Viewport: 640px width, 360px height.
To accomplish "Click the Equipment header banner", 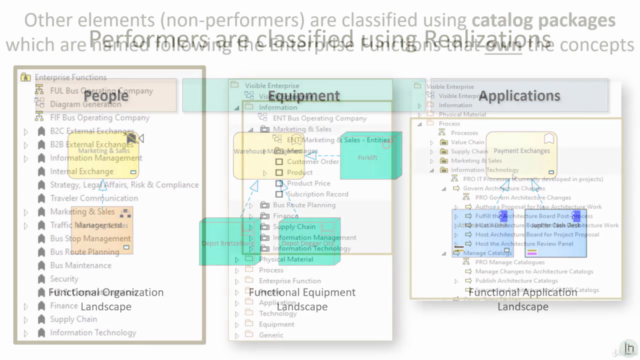I will coord(304,96).
